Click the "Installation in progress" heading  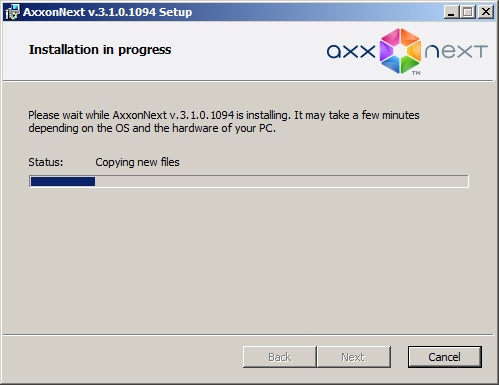pyautogui.click(x=100, y=50)
